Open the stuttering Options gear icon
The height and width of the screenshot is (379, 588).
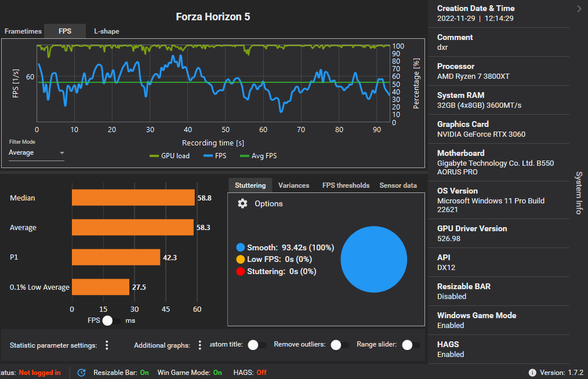(x=242, y=203)
